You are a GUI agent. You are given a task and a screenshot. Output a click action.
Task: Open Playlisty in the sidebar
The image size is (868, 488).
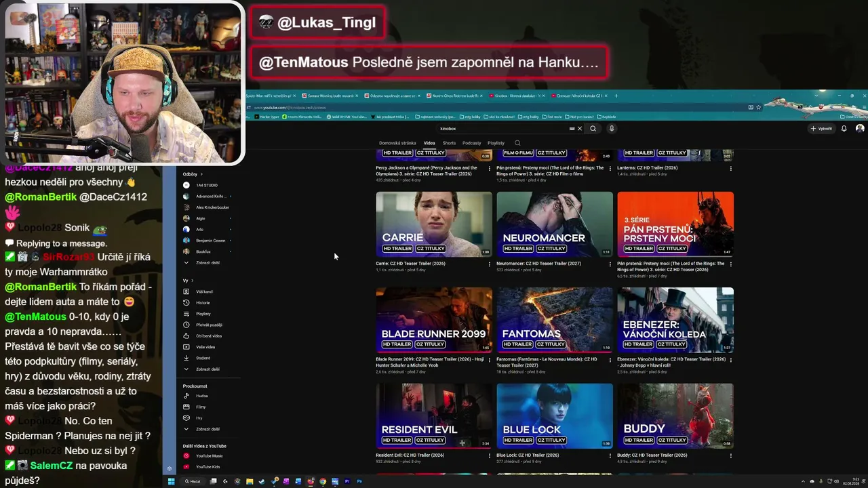[x=203, y=314]
